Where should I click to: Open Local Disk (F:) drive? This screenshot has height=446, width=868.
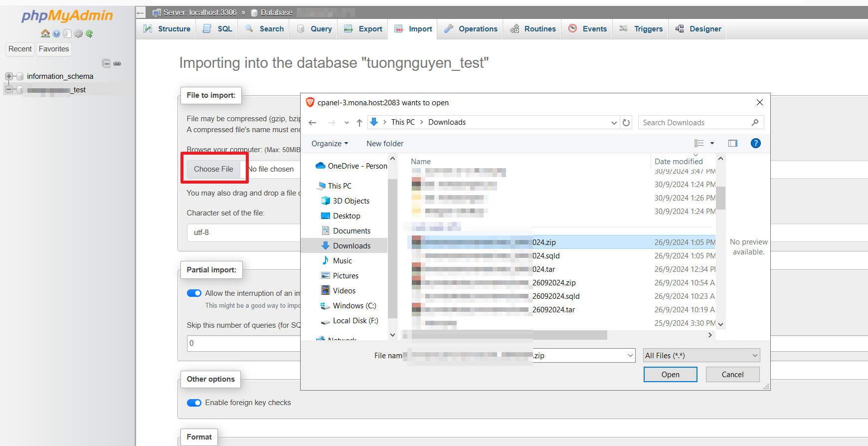tap(349, 321)
